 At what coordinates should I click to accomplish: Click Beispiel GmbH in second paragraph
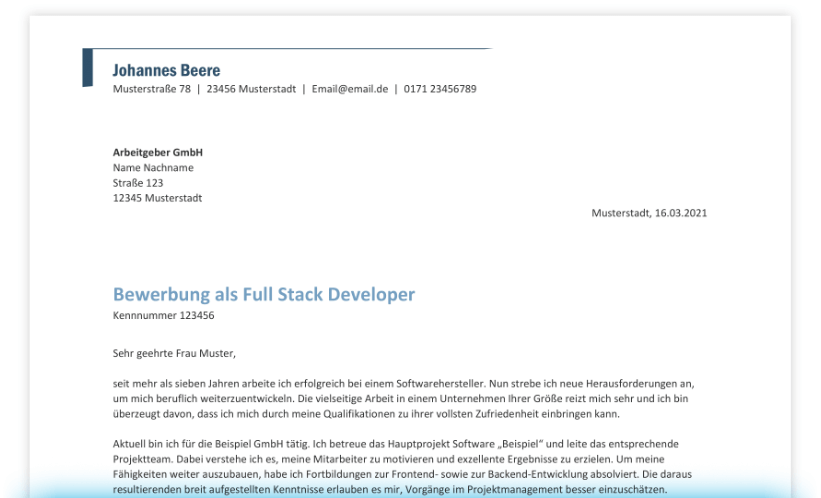[x=248, y=445]
